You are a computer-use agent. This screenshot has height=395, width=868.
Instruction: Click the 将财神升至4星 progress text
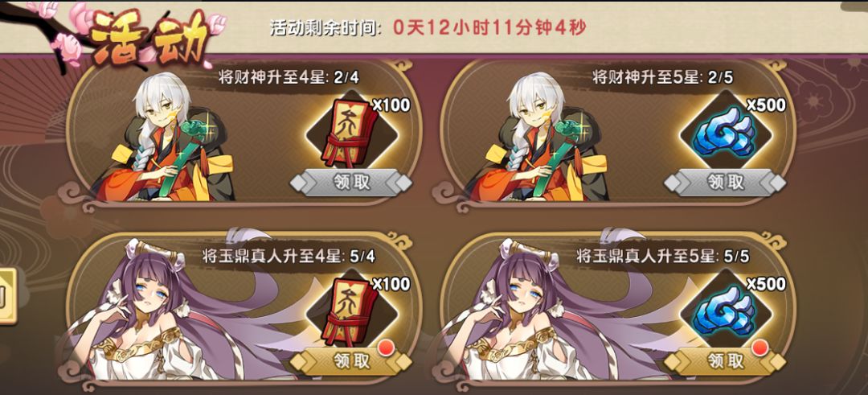(x=289, y=77)
